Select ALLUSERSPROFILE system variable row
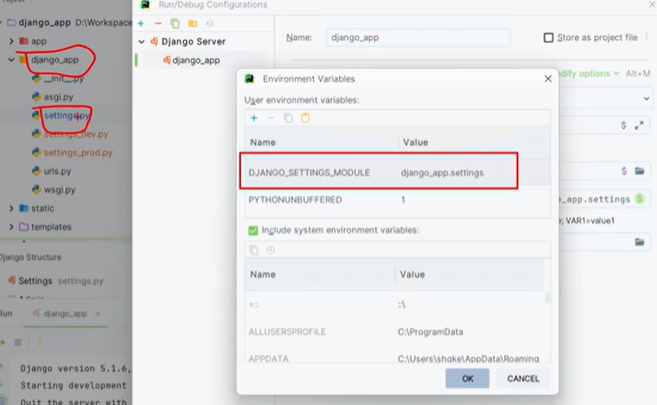 point(394,332)
